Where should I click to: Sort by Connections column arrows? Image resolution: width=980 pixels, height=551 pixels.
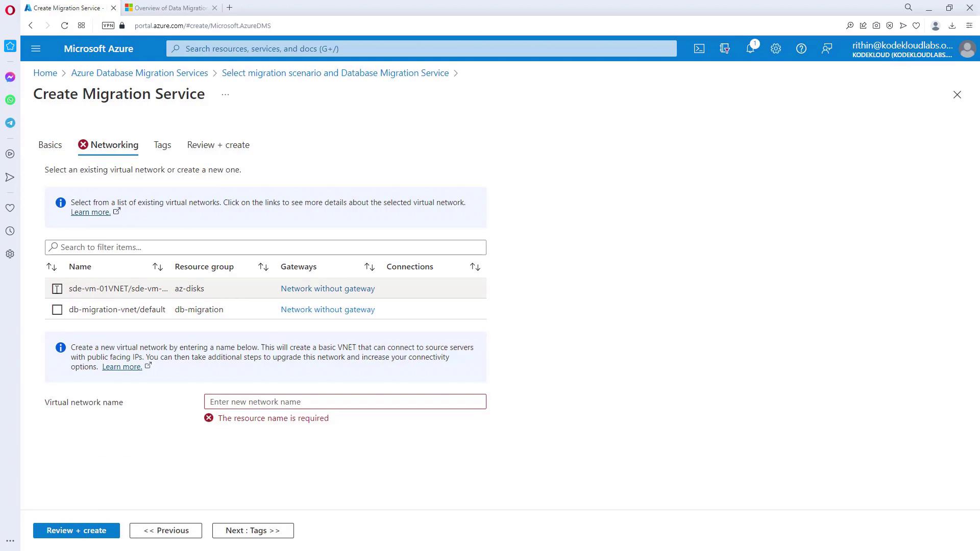pyautogui.click(x=475, y=267)
